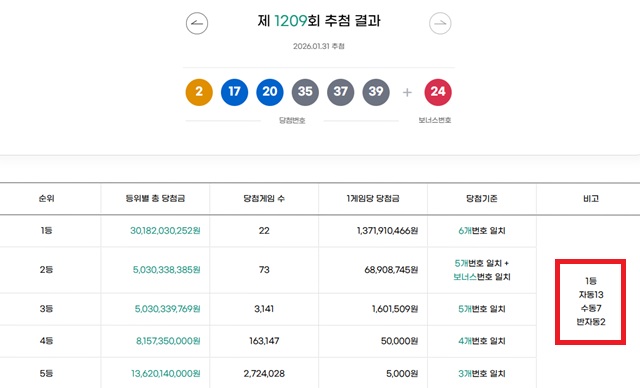Click the 보너스번호 label
640x388 pixels.
(435, 120)
